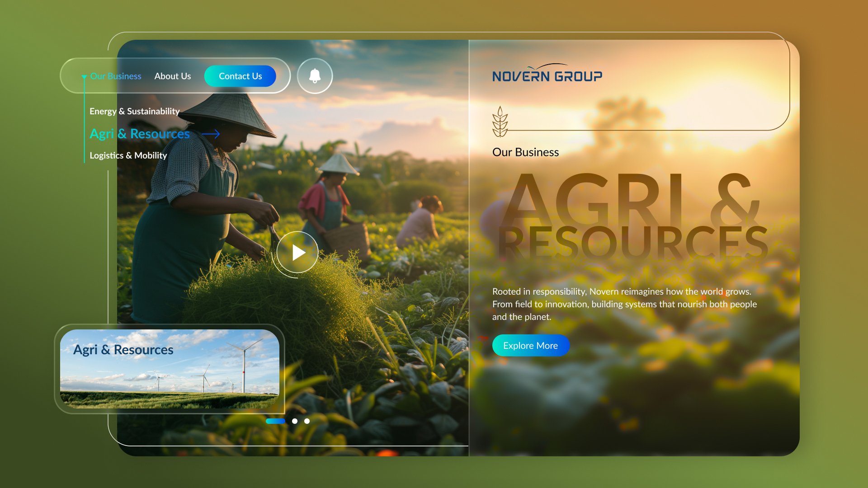Select Agri & Resources submenu item
Screen dimensions: 868x488
coord(140,134)
